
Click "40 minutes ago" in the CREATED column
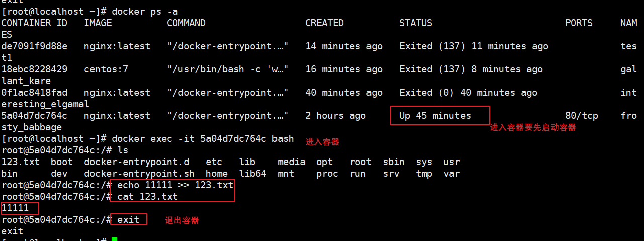point(344,92)
